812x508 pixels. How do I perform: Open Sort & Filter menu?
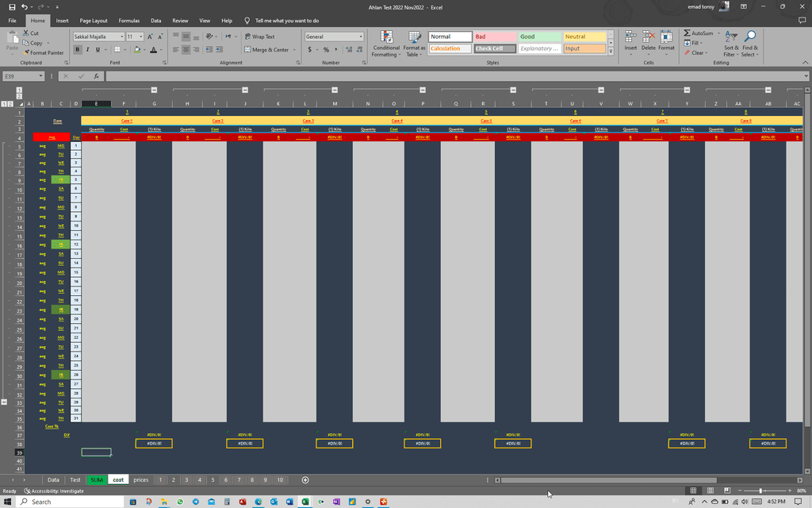coord(731,44)
